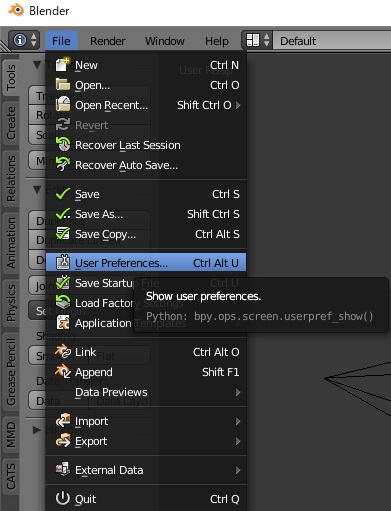Click the Open folder icon
391x511 pixels.
point(63,85)
